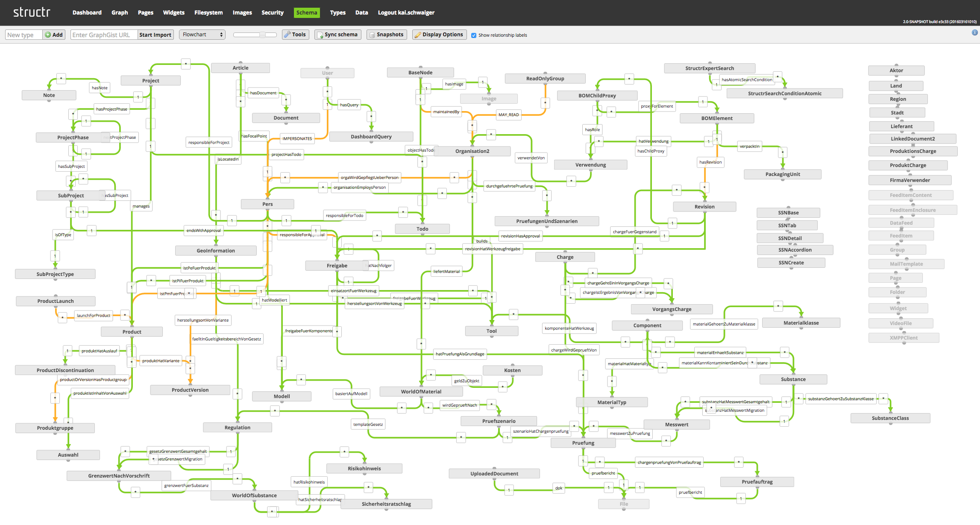Click the organisationEmploysPerson label
Screen dimensions: 980x525
[360, 187]
